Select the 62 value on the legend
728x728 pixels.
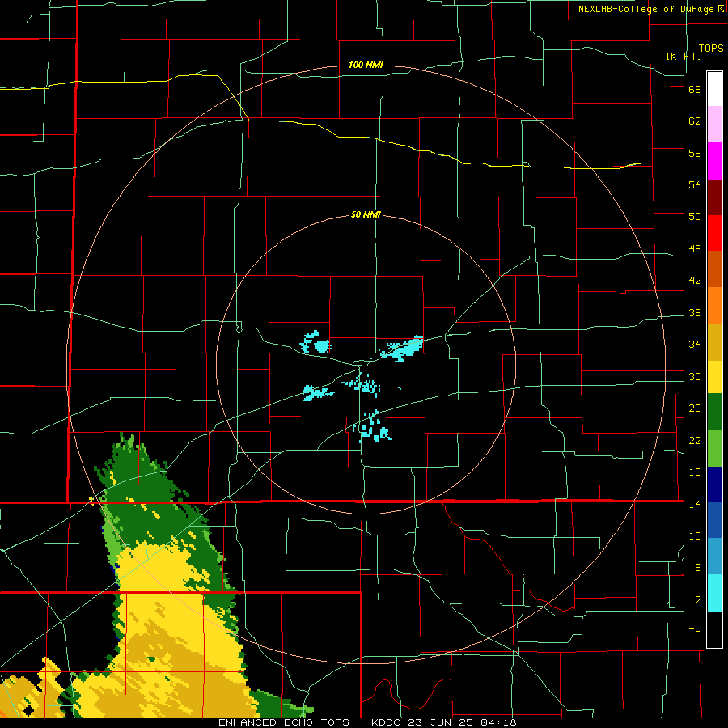pos(695,121)
